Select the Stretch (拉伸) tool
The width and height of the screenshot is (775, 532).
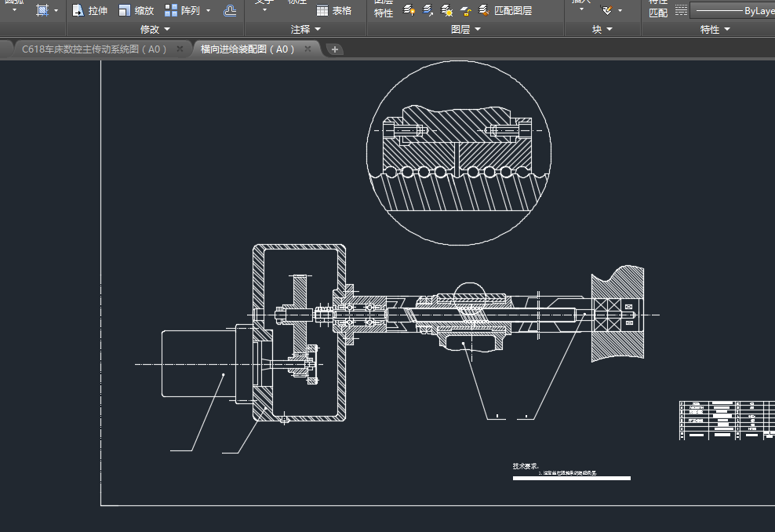click(x=89, y=11)
